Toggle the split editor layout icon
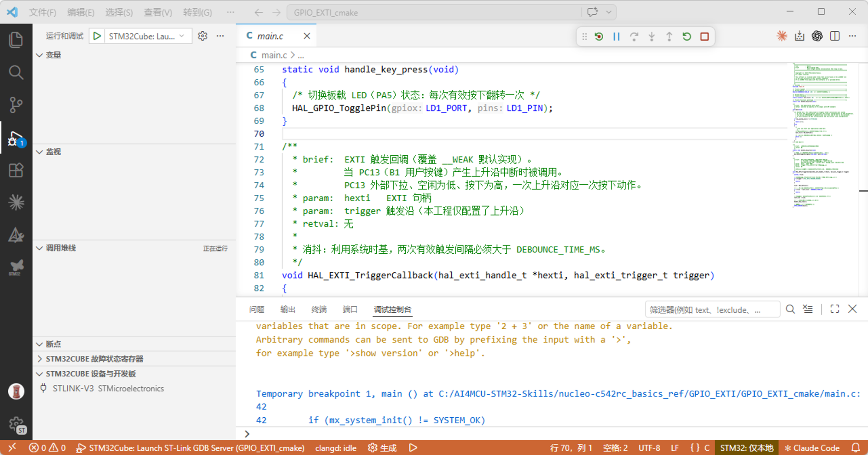The height and width of the screenshot is (455, 868). point(835,36)
